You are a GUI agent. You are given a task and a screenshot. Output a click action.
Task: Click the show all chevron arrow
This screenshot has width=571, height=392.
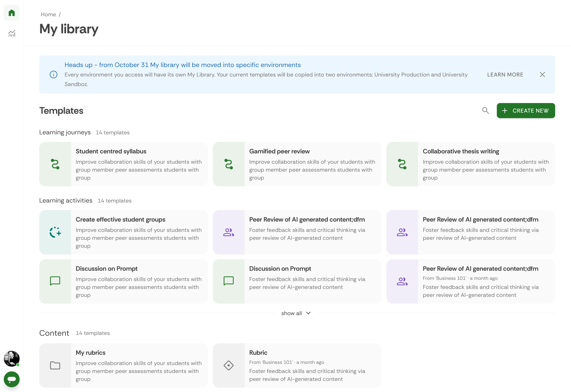click(308, 313)
